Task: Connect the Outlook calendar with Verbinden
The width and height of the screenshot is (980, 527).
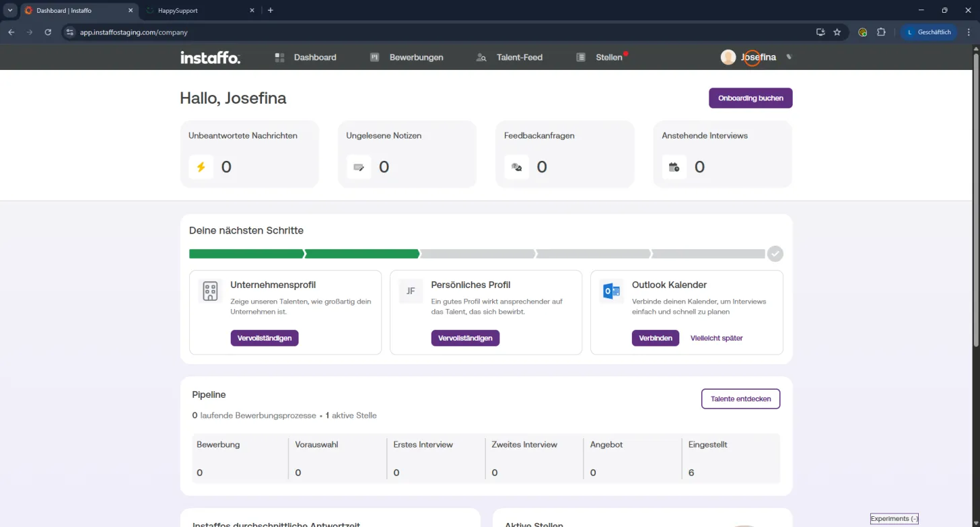Action: click(x=656, y=338)
